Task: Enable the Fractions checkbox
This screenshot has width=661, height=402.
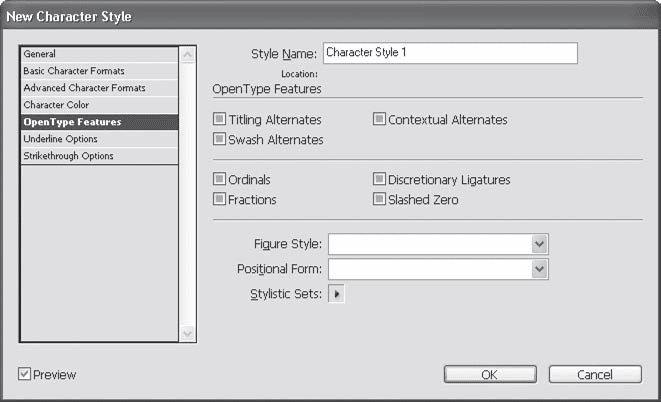Action: (220, 200)
